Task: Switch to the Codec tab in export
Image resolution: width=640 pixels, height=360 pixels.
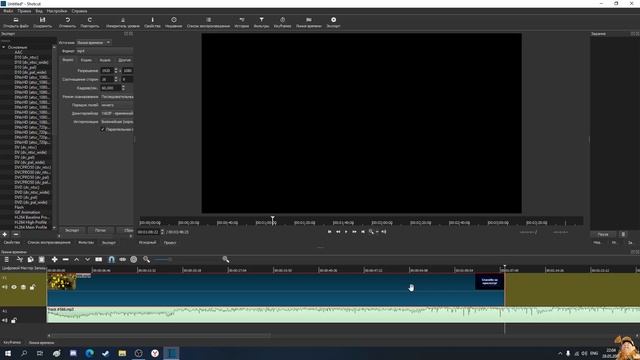Action: pos(86,60)
